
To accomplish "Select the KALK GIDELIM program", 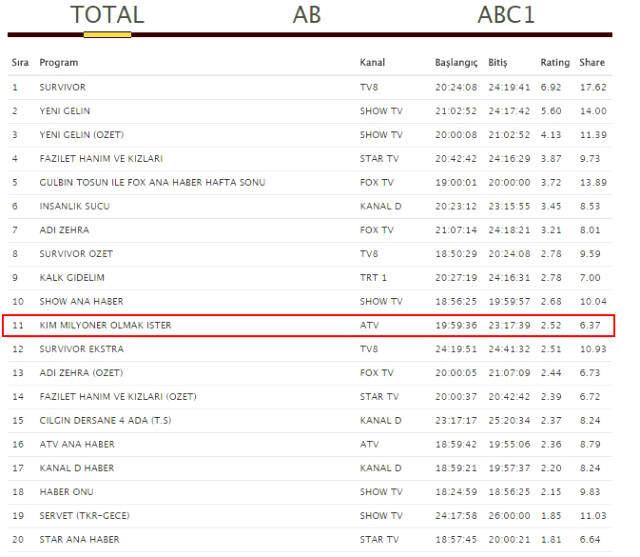I will [x=72, y=277].
